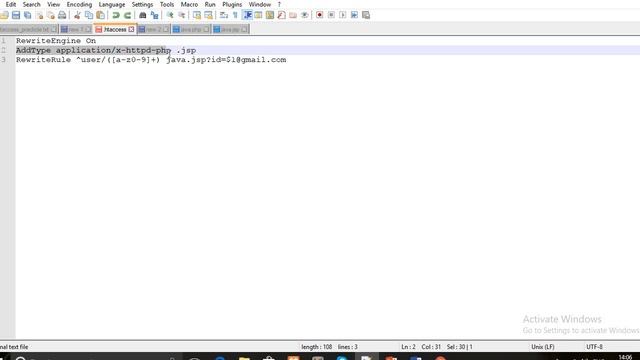Open the Macro menu
The image size is (640, 360).
[189, 4]
